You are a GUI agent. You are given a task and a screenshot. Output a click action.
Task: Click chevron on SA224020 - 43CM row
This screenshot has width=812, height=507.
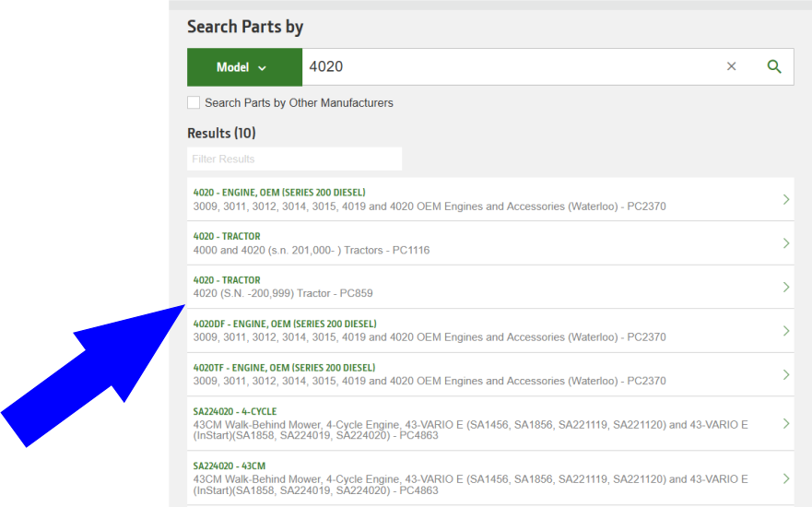pyautogui.click(x=786, y=478)
